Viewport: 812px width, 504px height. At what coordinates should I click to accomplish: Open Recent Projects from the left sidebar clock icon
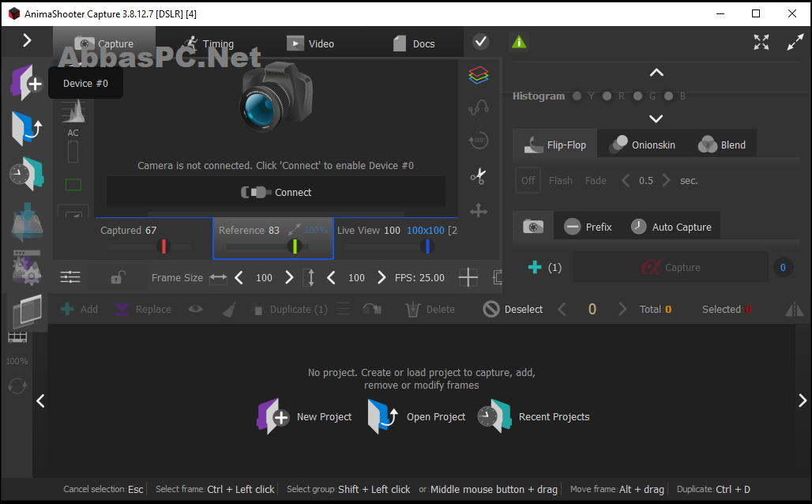tap(26, 174)
